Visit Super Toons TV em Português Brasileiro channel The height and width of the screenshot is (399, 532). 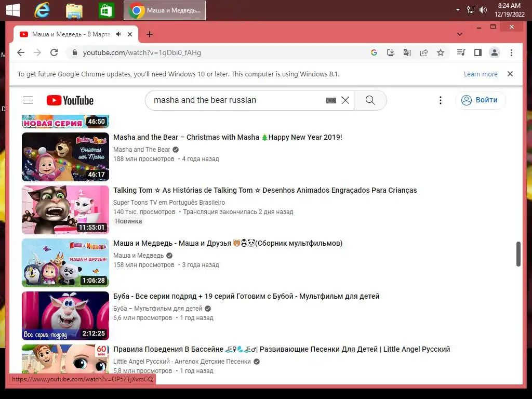[x=169, y=203]
